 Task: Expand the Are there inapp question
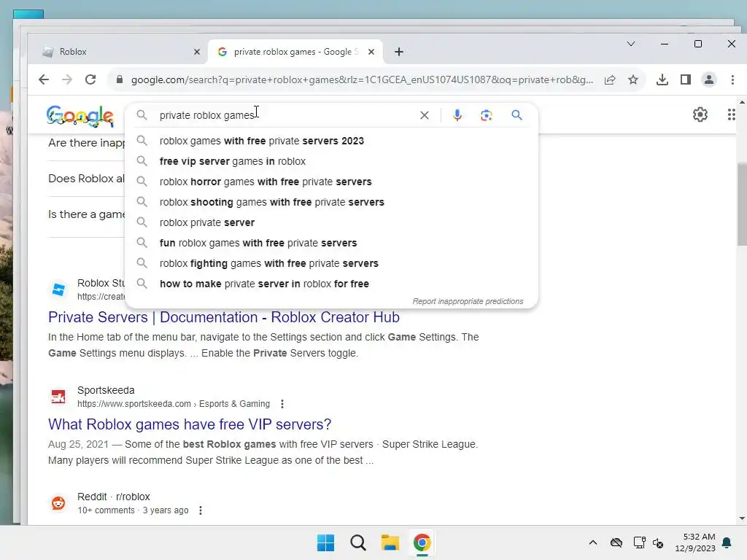86,143
